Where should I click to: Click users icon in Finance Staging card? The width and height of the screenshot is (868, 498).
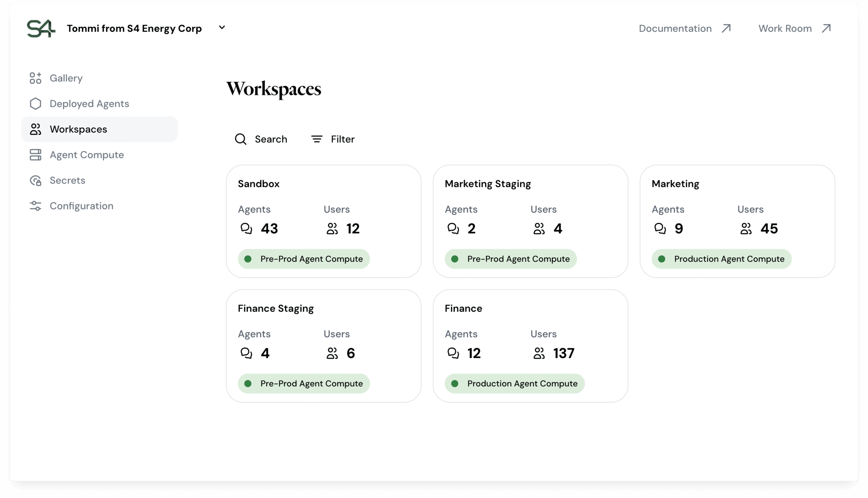pos(332,353)
